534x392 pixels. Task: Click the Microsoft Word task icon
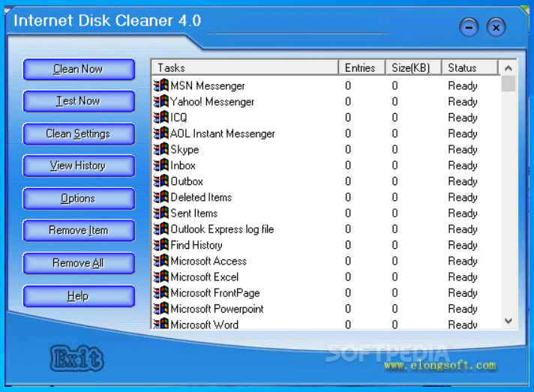(161, 323)
